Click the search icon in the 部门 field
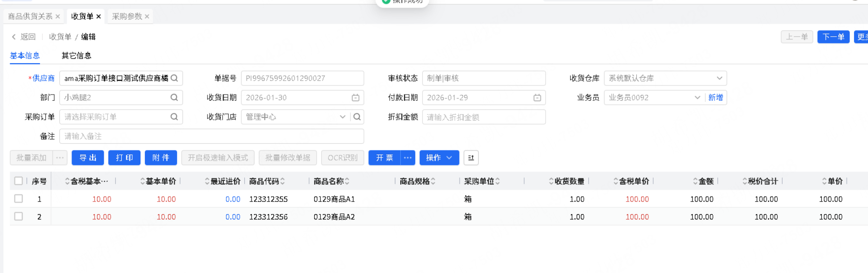 point(174,97)
